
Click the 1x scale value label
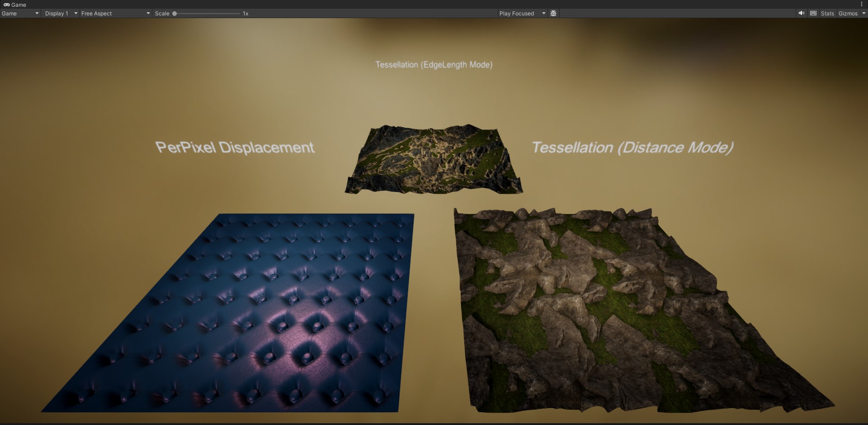tap(245, 13)
